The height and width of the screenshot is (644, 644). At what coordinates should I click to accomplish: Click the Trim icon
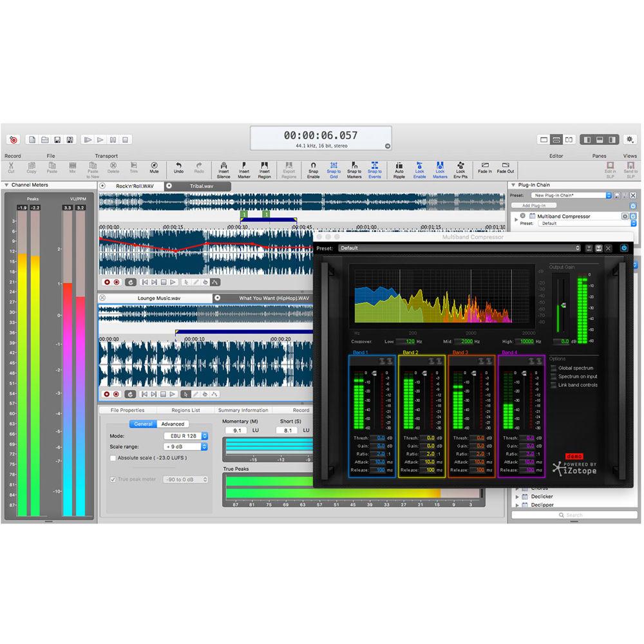(x=134, y=169)
